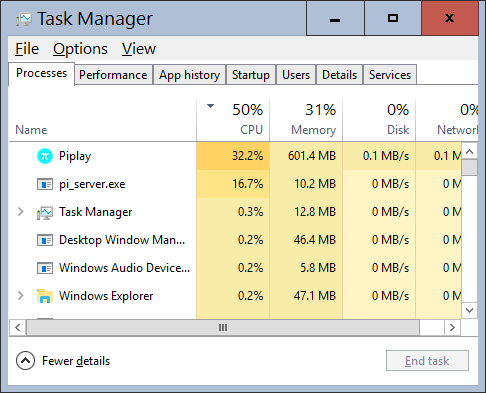This screenshot has width=486, height=393.
Task: Click the Windows Audio Device process icon
Action: tap(45, 268)
